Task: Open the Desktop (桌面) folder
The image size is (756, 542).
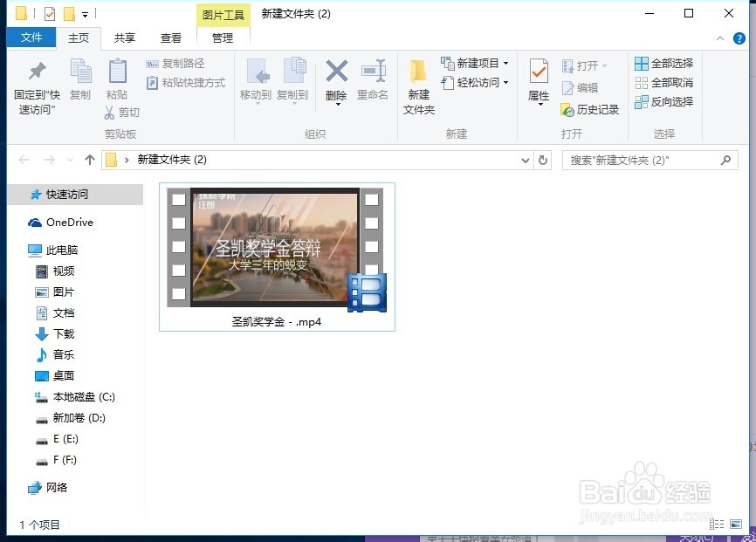Action: pyautogui.click(x=55, y=375)
